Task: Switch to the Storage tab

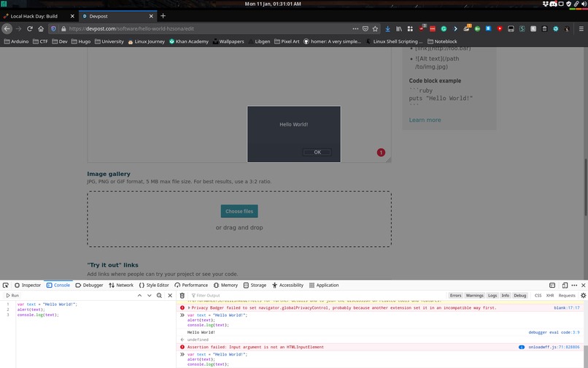Action: point(255,285)
